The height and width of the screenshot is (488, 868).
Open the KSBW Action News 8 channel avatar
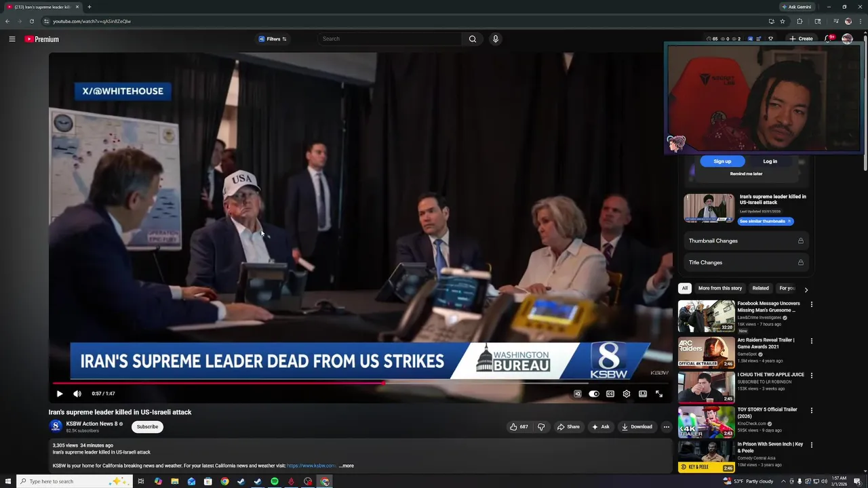[56, 427]
